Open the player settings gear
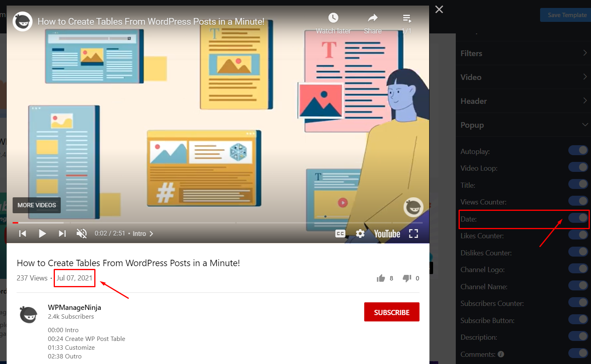 click(360, 234)
